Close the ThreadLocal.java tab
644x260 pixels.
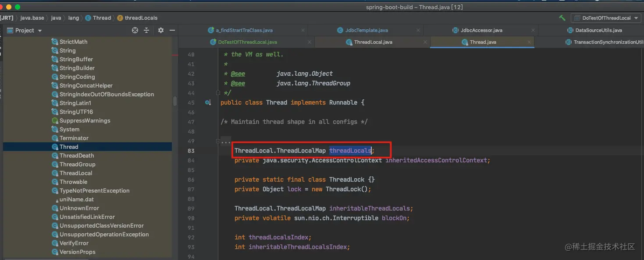pyautogui.click(x=425, y=42)
